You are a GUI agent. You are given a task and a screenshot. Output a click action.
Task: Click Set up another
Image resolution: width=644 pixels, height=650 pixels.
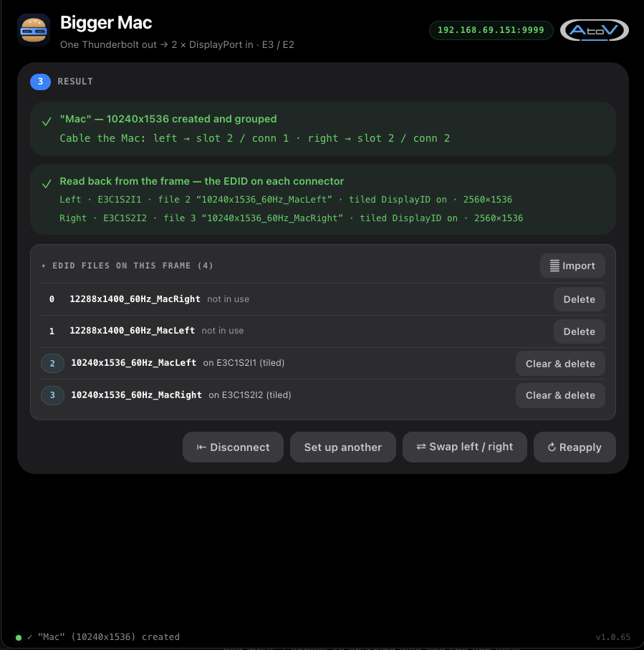tap(342, 447)
